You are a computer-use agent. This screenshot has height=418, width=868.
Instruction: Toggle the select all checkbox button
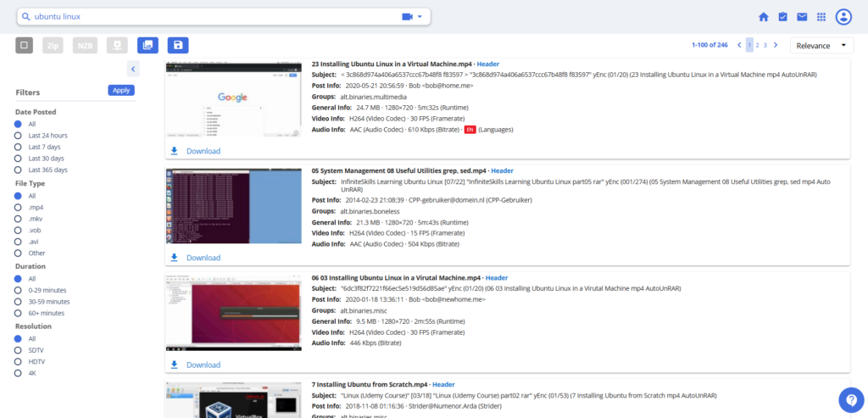coord(25,46)
